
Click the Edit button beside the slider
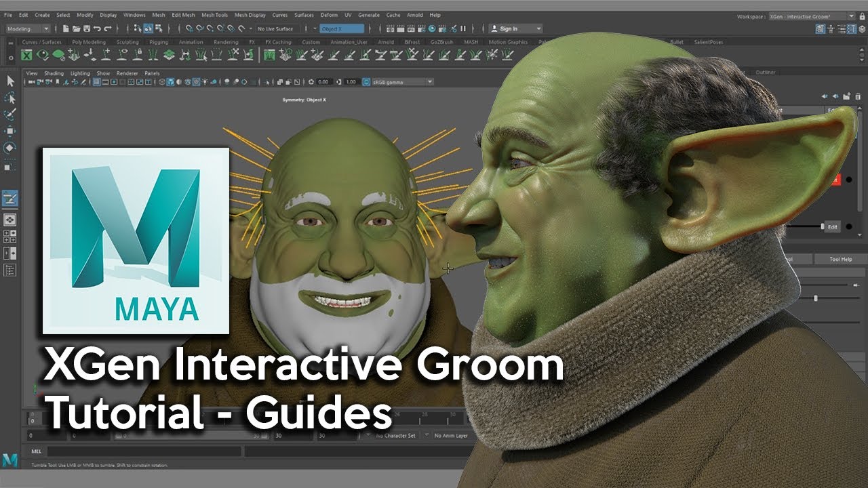click(833, 227)
